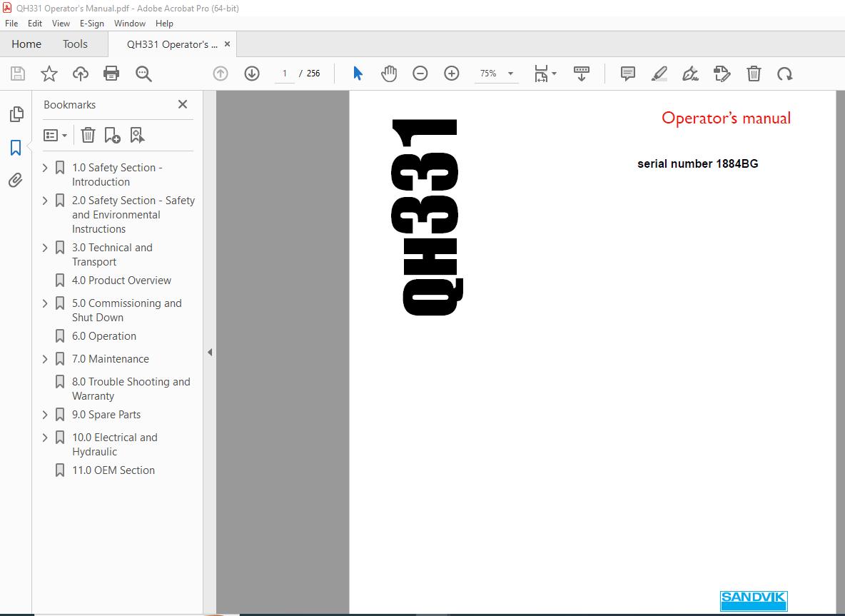The height and width of the screenshot is (616, 845).
Task: Zoom out with the minus icon
Action: coord(420,74)
